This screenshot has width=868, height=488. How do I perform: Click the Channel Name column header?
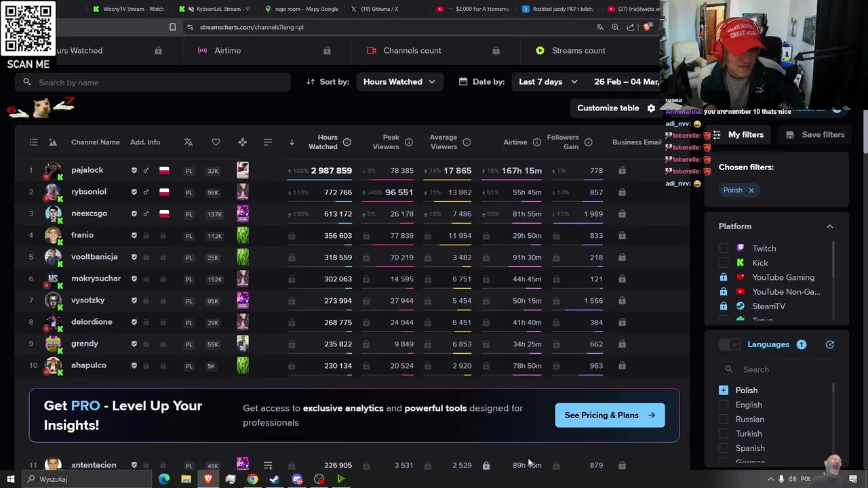click(x=95, y=142)
